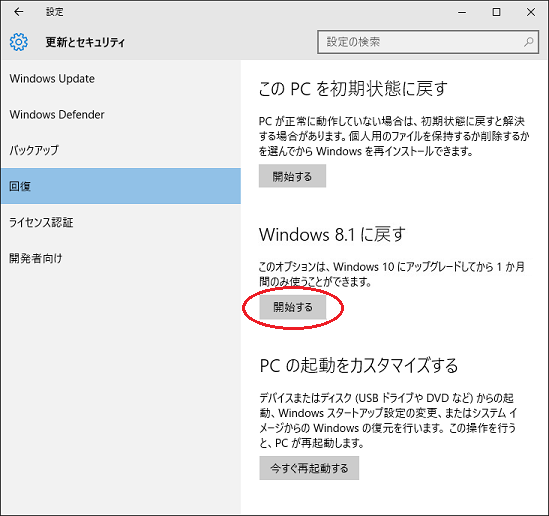
Task: Click the 更新とセキュリティ page title
Action: click(x=85, y=42)
